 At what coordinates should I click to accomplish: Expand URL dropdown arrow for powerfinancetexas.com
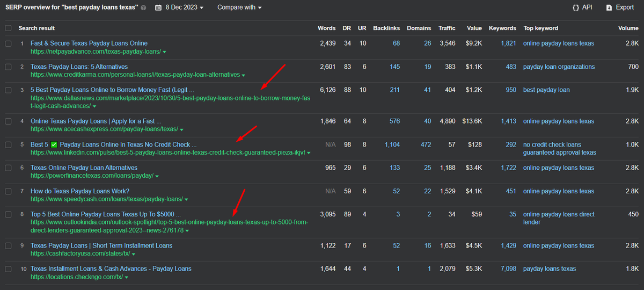[x=157, y=176]
